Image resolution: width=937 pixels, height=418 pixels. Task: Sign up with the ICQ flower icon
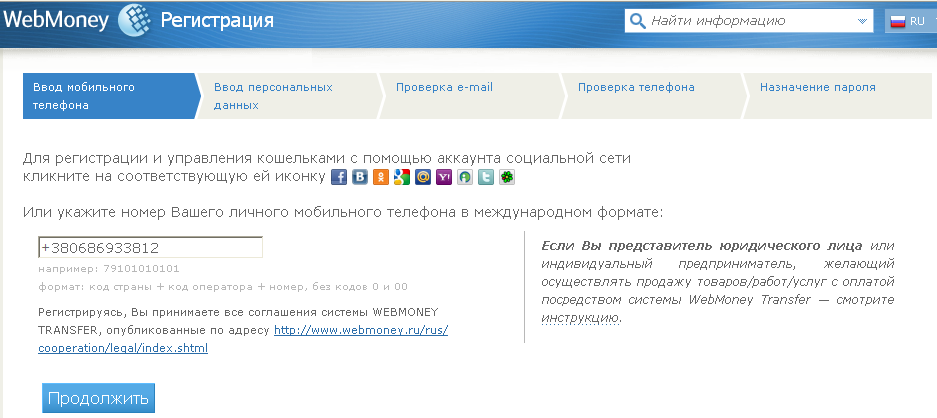(x=507, y=178)
